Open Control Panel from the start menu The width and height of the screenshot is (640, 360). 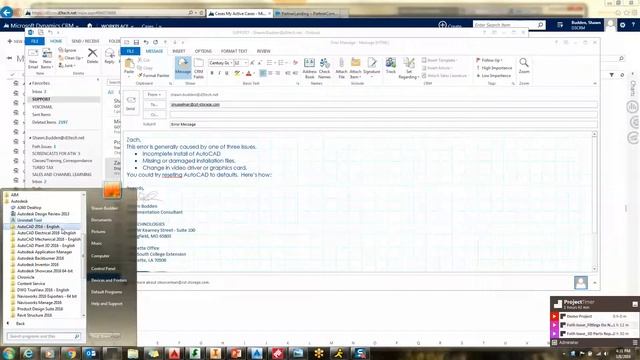pyautogui.click(x=103, y=269)
